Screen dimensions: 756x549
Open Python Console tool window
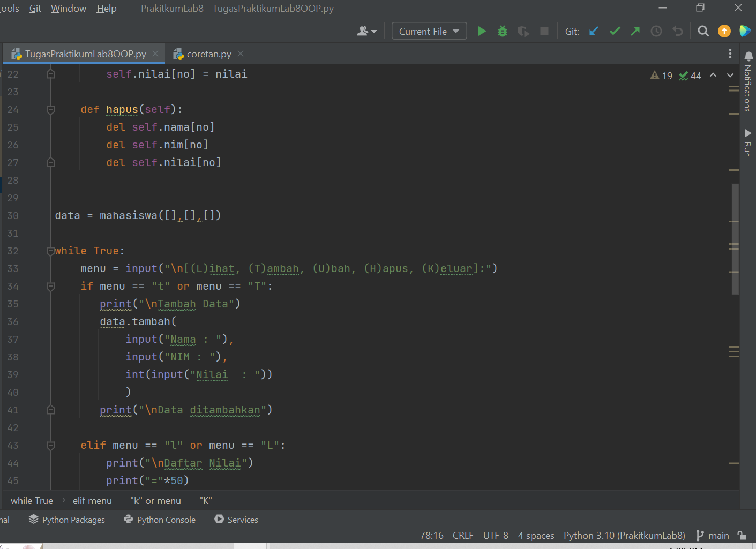point(160,520)
